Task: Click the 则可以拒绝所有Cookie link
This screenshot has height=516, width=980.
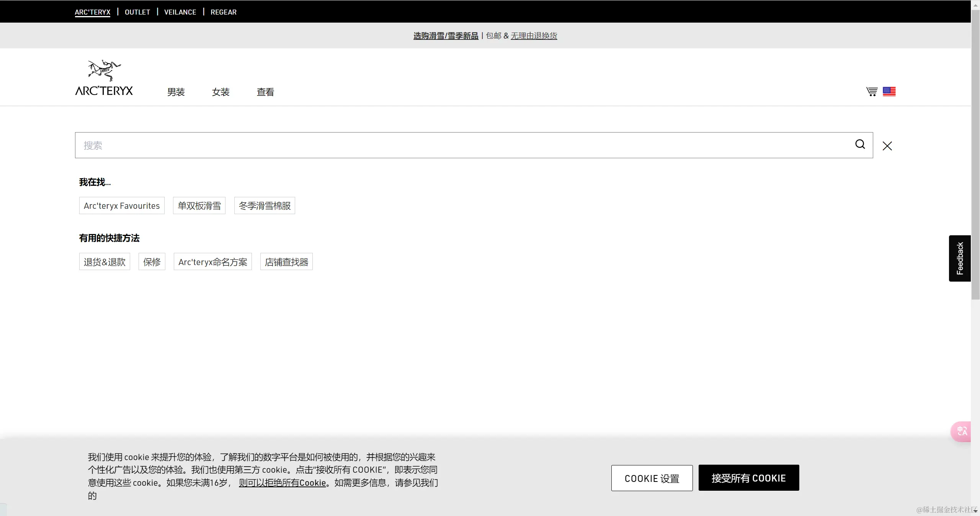Action: click(x=282, y=483)
